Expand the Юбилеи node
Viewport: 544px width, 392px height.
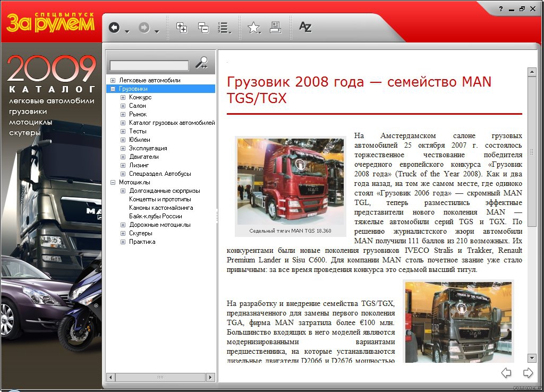123,140
